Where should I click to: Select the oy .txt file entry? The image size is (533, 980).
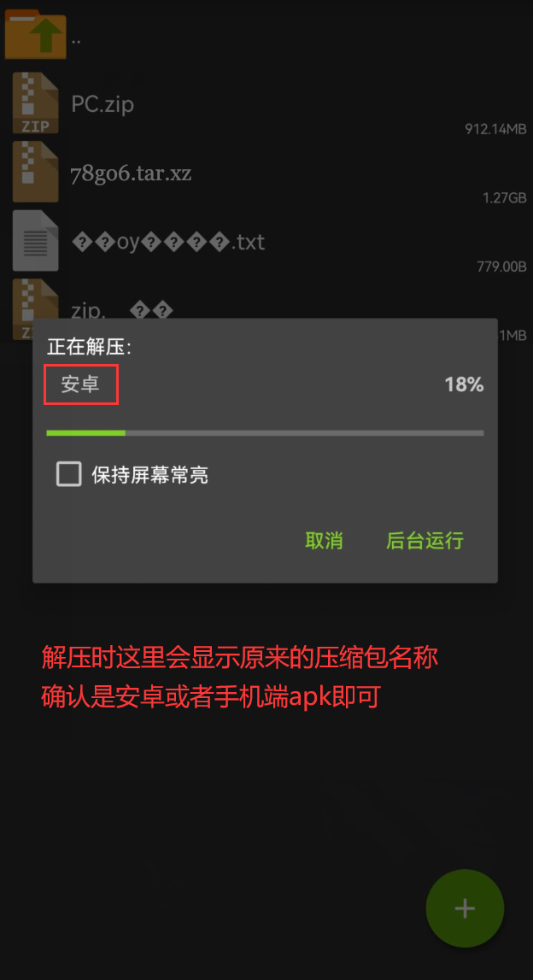(x=168, y=242)
